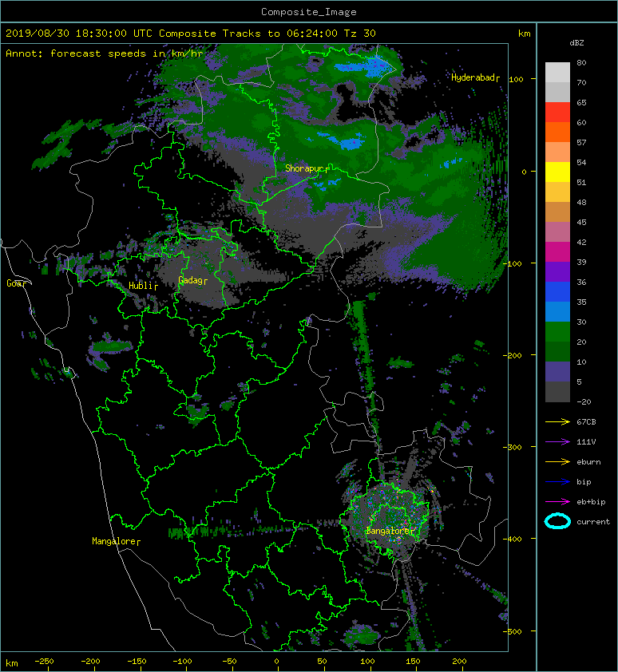Screen dimensions: 618x672
Task: Click the green 30 dBZ color swatch
Action: pos(557,332)
